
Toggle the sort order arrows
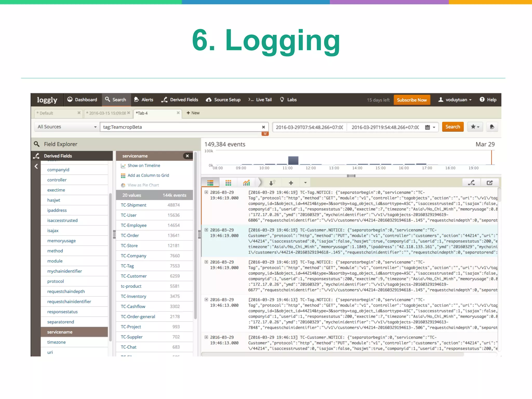(x=272, y=183)
